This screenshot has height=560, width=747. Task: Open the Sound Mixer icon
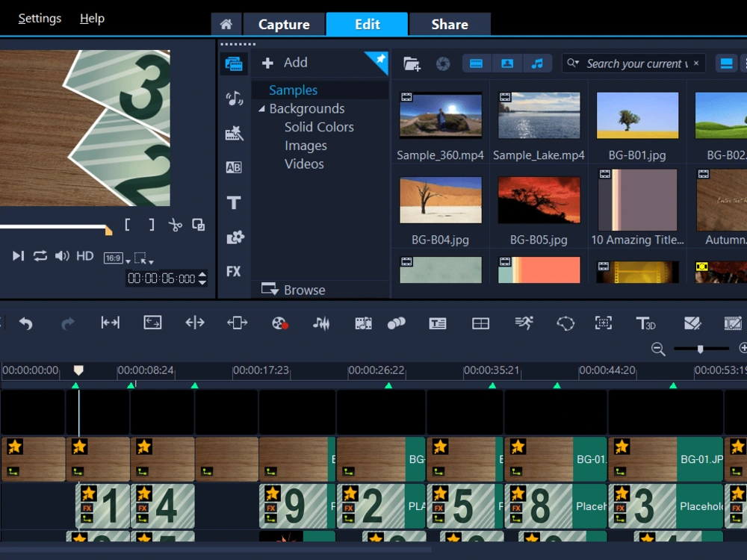click(321, 323)
